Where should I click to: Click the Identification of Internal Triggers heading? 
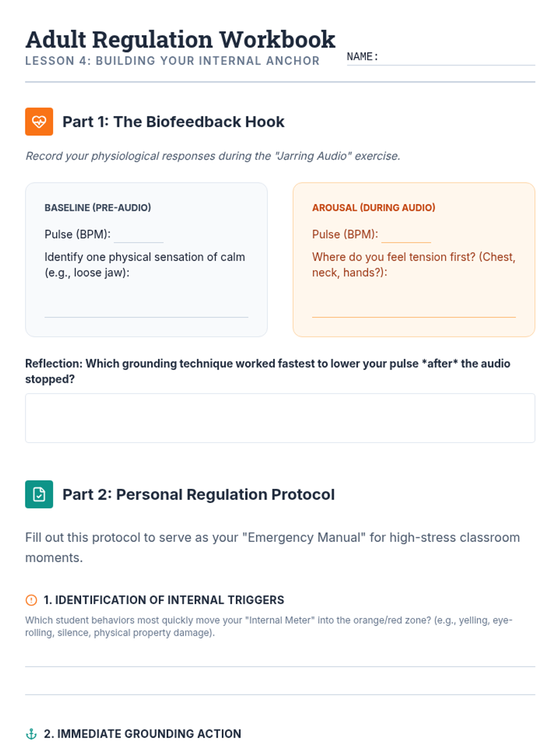(164, 600)
